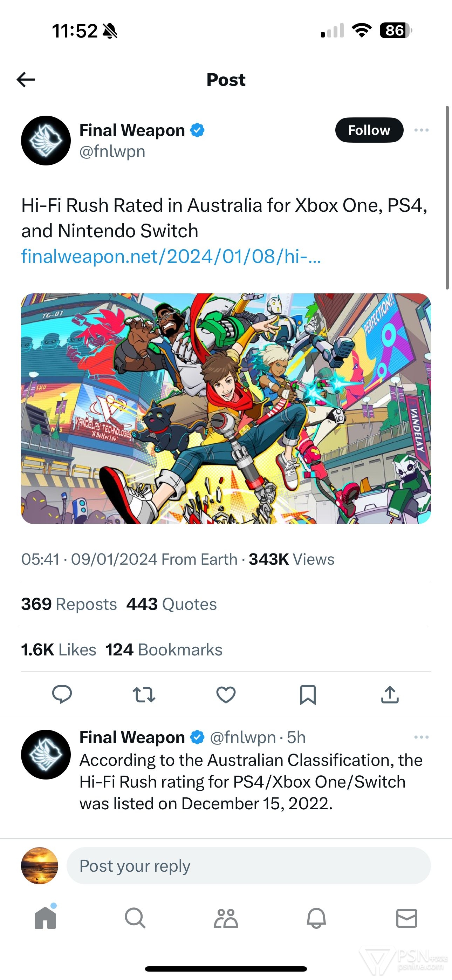The image size is (452, 980).
Task: Like the post with heart icon
Action: click(x=226, y=694)
